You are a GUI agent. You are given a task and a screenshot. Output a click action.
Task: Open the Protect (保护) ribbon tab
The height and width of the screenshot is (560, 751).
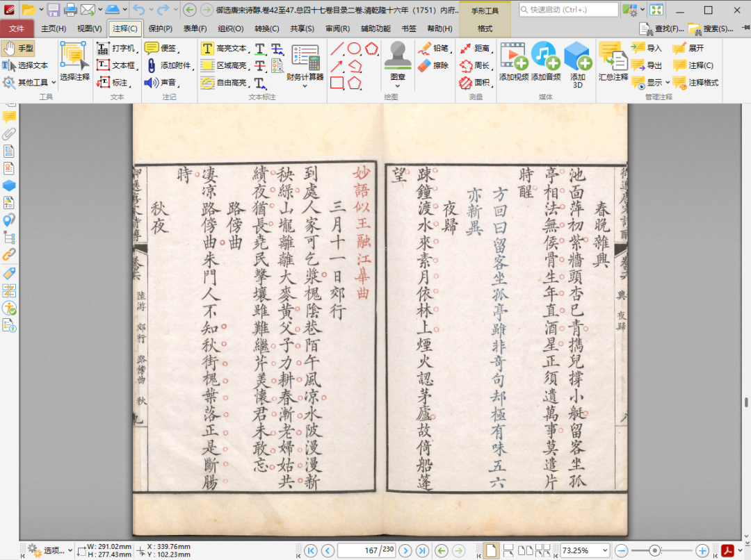pyautogui.click(x=161, y=28)
